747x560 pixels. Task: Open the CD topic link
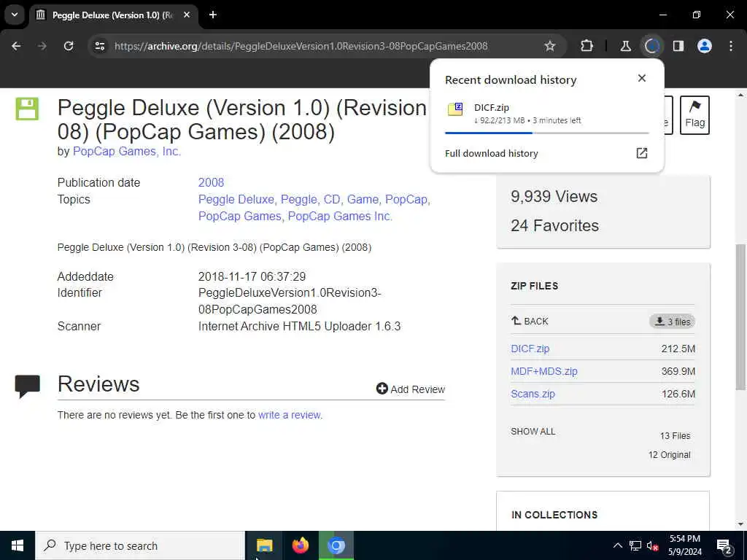[332, 199]
